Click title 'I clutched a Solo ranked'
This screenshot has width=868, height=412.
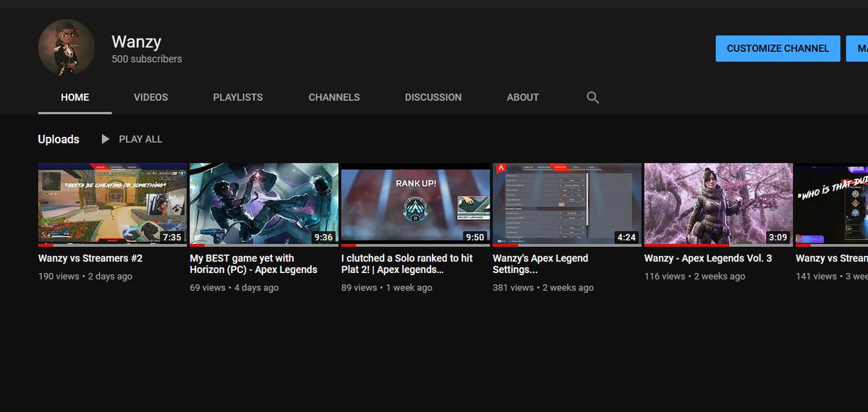click(407, 264)
